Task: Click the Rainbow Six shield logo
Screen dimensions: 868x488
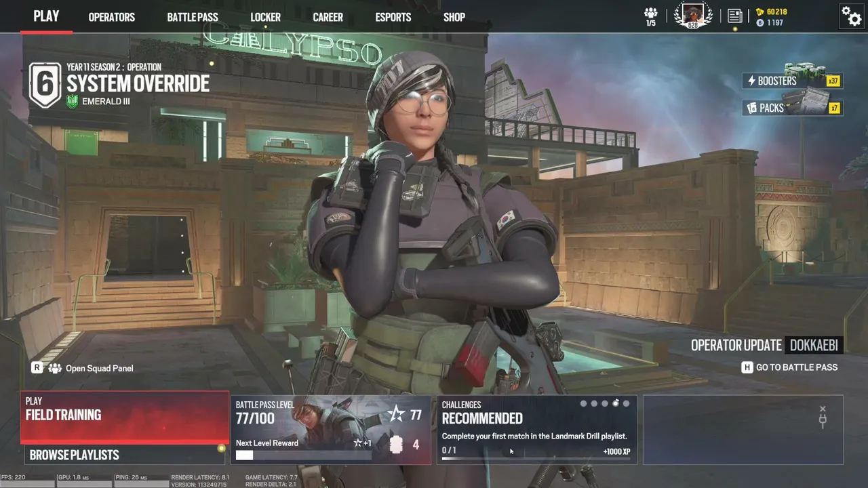Action: click(45, 85)
